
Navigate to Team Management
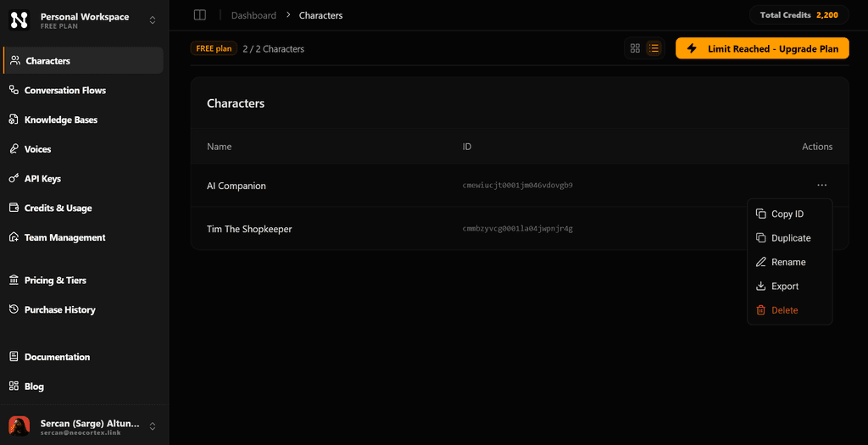tap(64, 238)
